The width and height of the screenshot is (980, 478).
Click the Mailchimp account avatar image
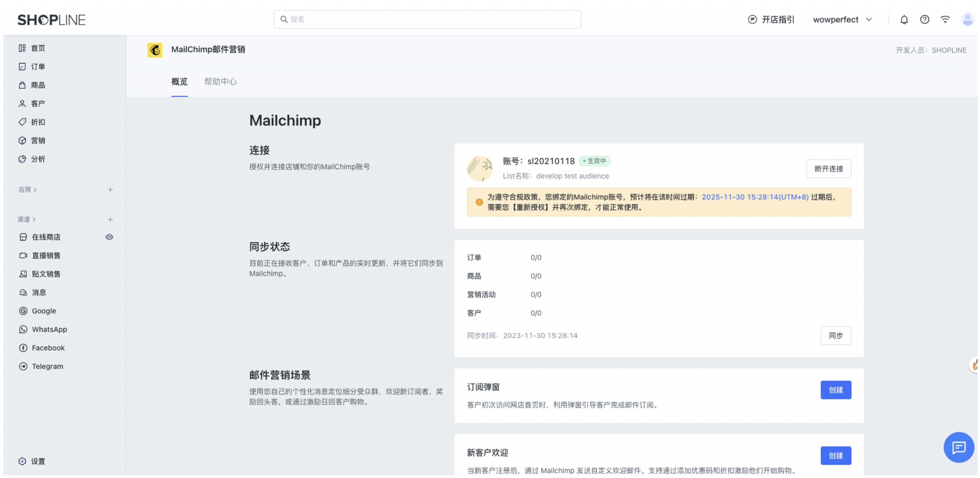click(480, 168)
